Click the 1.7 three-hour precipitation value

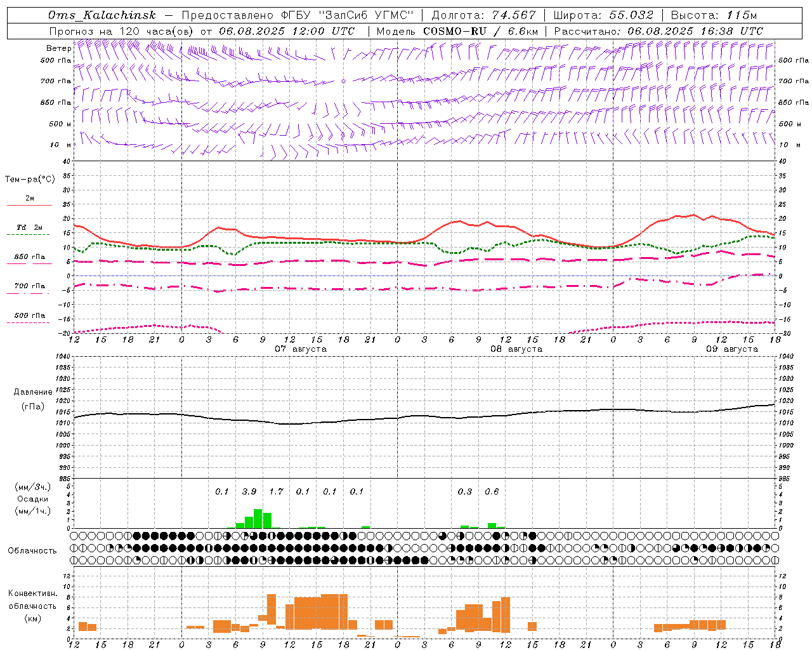pos(276,492)
